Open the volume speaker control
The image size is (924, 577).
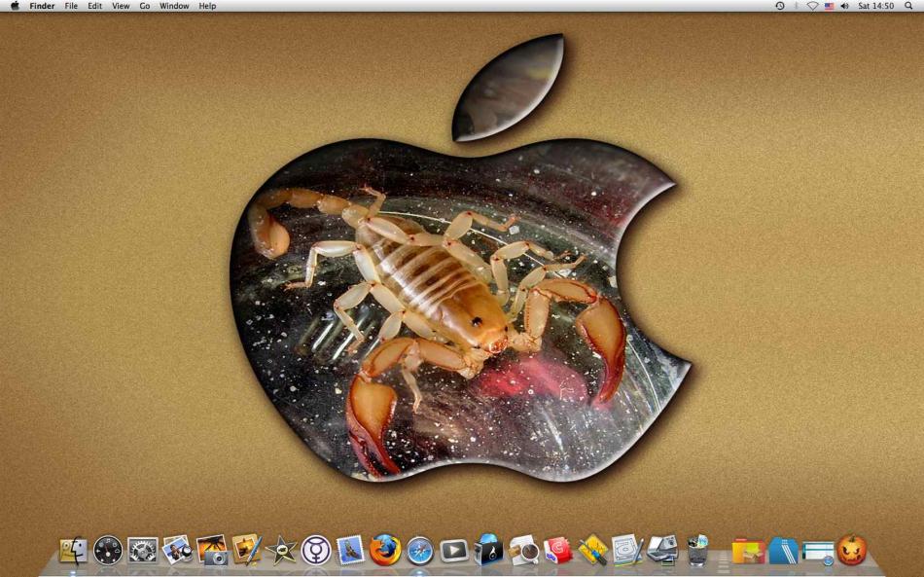[845, 6]
